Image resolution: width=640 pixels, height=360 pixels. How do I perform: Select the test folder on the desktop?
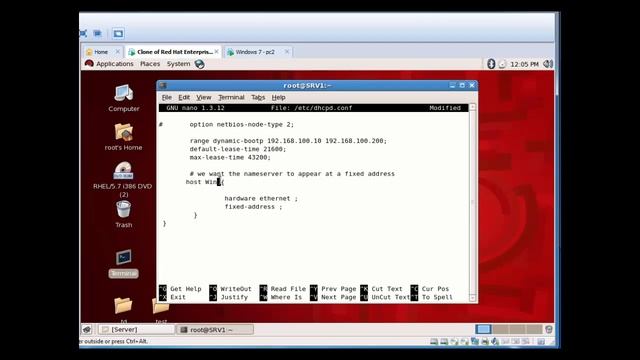coord(161,309)
